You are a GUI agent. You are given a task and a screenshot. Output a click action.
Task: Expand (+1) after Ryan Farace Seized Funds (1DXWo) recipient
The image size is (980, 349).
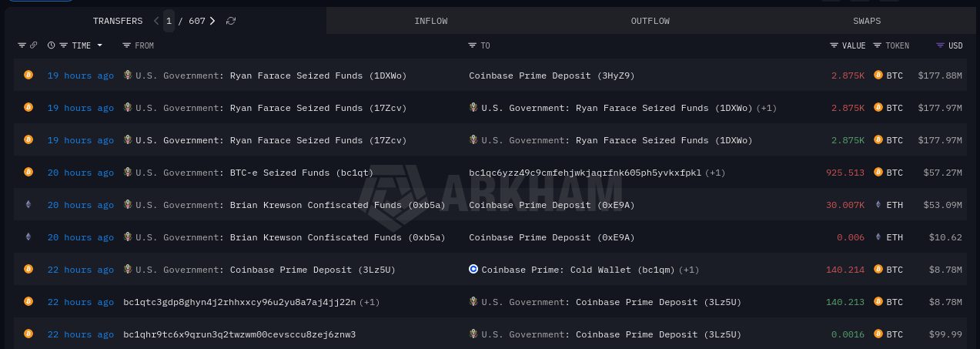point(766,108)
